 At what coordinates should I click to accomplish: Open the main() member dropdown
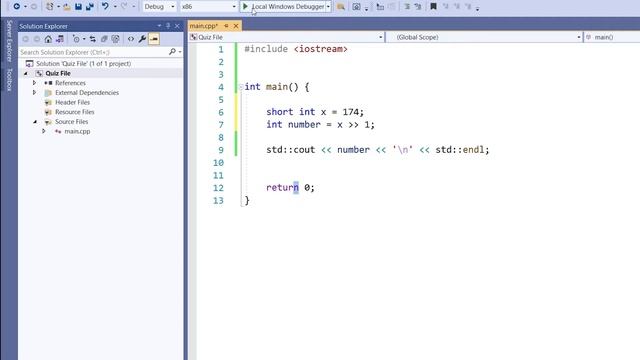(612, 37)
